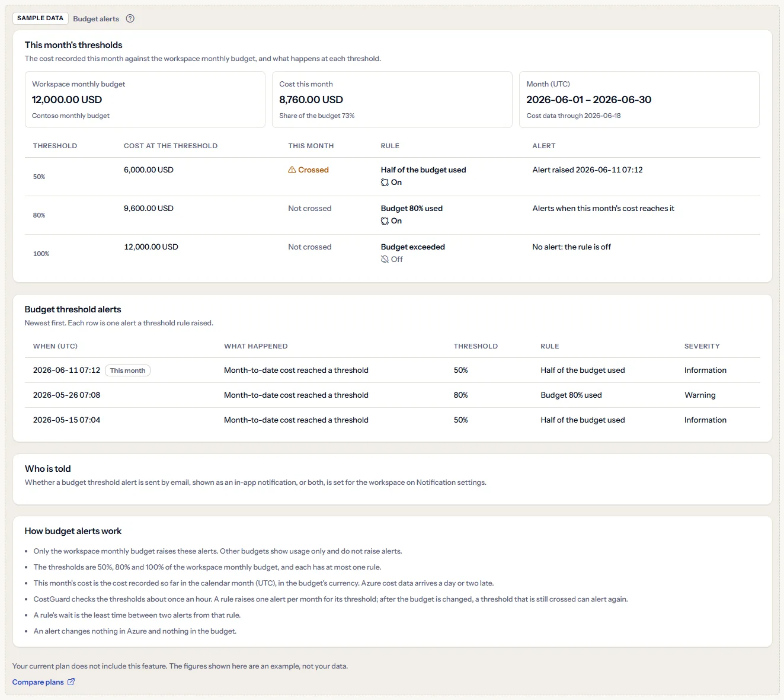Click the bell icon under Budget 80% used
Image resolution: width=784 pixels, height=700 pixels.
385,221
